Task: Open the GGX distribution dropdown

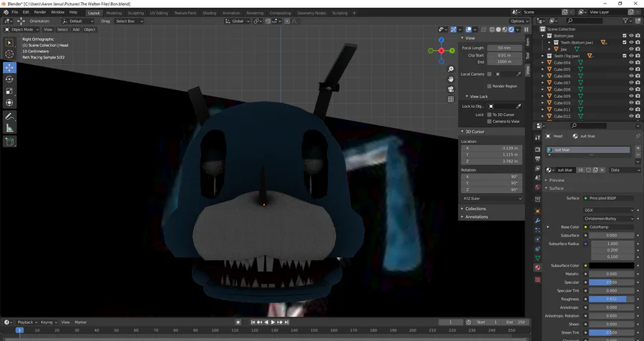Action: 609,210
